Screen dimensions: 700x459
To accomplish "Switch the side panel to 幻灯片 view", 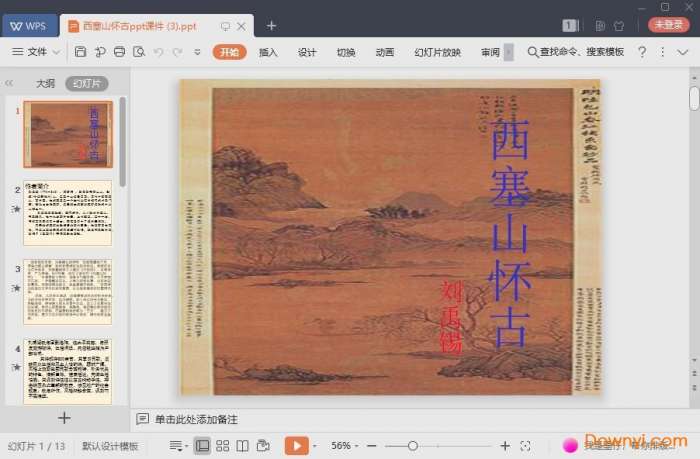I will tap(87, 83).
